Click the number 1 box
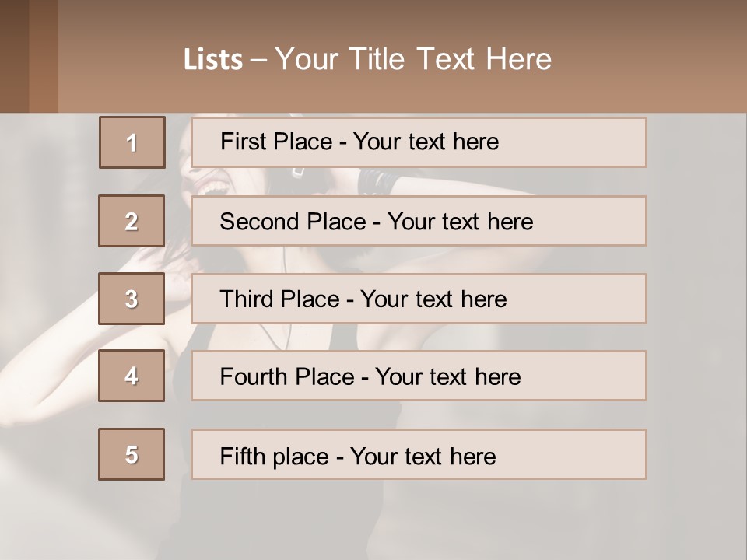747x560 pixels. [x=132, y=142]
